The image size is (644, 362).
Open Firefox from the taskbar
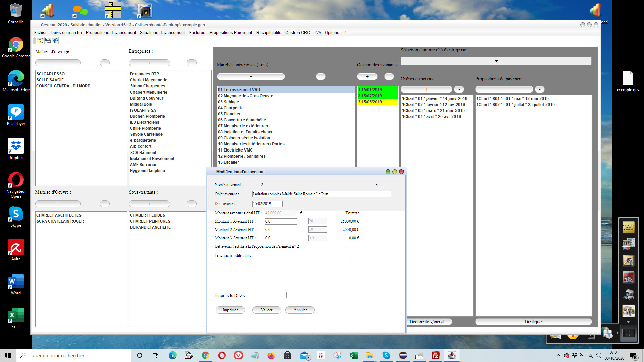[271, 355]
